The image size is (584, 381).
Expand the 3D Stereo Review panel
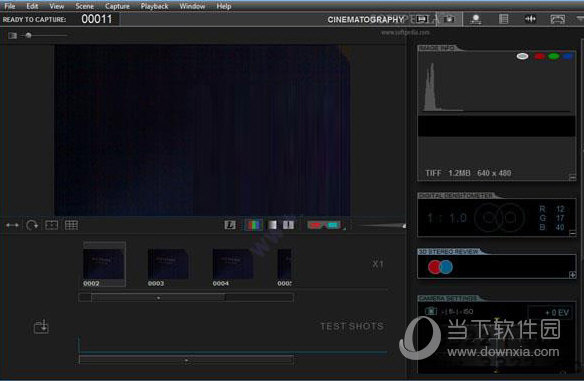point(572,275)
